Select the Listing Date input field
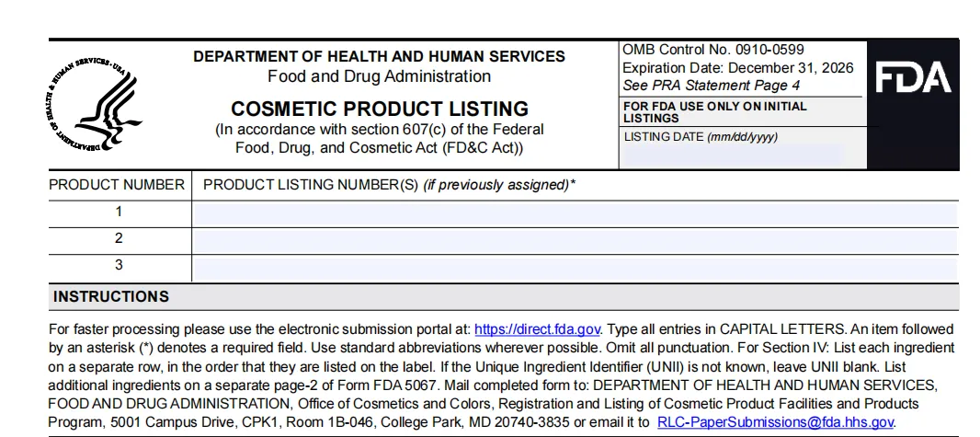Screen dimensions: 980x437 (x=735, y=155)
